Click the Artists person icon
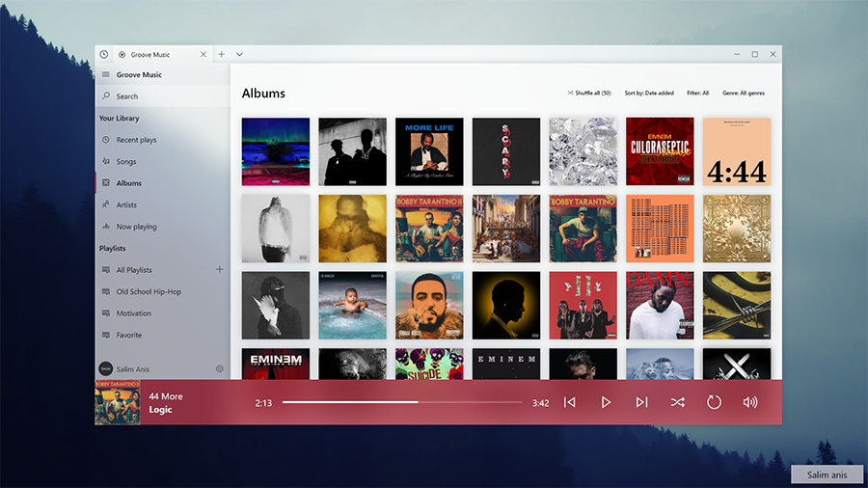868x488 pixels. (x=106, y=204)
